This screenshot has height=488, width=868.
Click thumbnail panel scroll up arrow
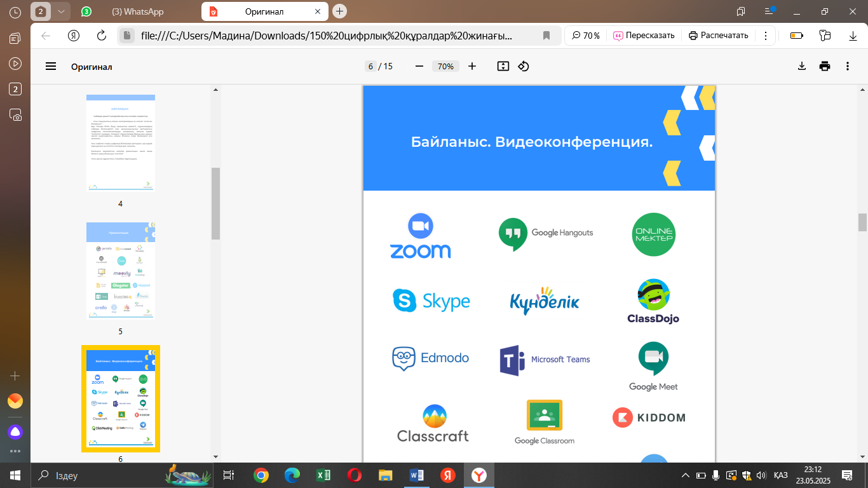tap(215, 90)
